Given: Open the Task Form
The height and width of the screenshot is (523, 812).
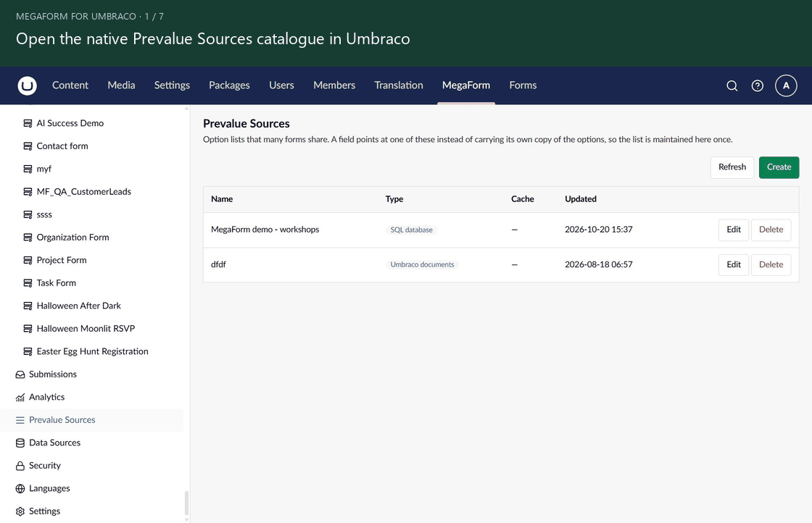Looking at the screenshot, I should pyautogui.click(x=56, y=283).
